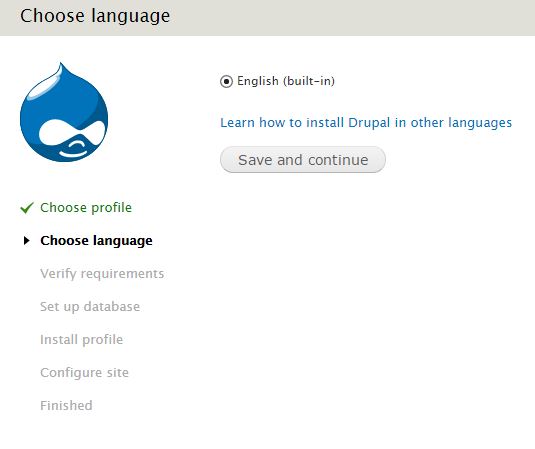
Task: Select the English (built-in) radio button
Action: 226,82
